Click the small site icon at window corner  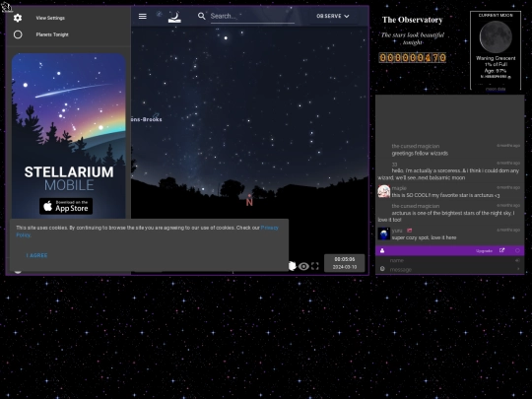pyautogui.click(x=6, y=8)
